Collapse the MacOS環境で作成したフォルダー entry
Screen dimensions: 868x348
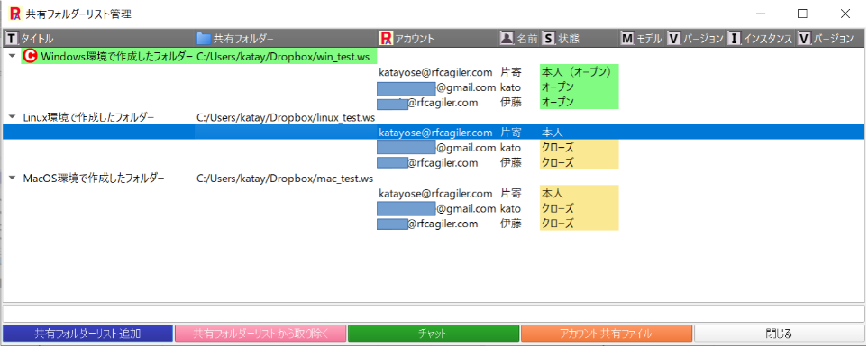pyautogui.click(x=12, y=179)
